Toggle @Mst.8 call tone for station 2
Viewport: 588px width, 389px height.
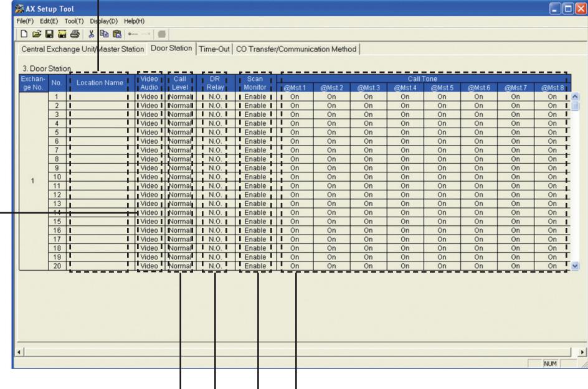(552, 106)
